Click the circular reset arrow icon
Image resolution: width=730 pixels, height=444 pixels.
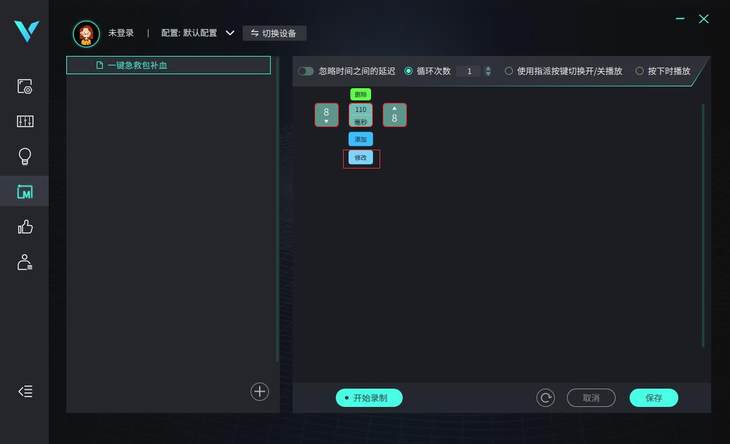click(x=545, y=398)
